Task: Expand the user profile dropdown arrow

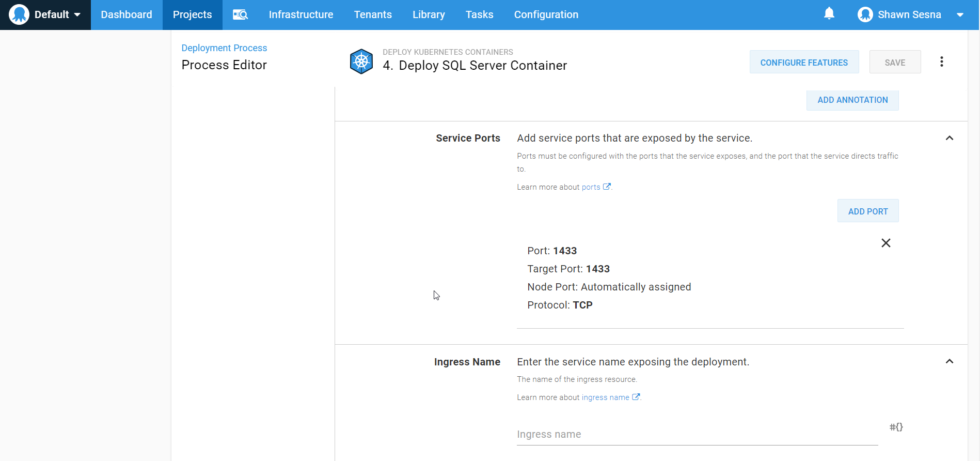Action: pyautogui.click(x=960, y=14)
